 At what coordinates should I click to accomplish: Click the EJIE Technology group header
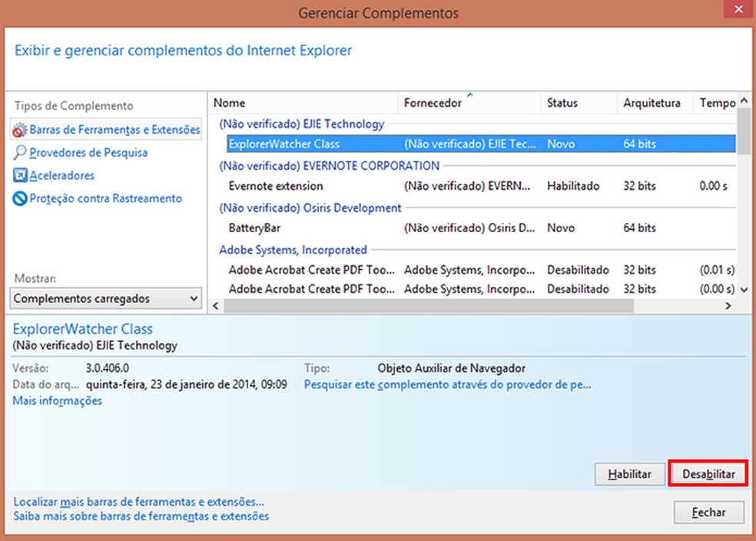[301, 124]
